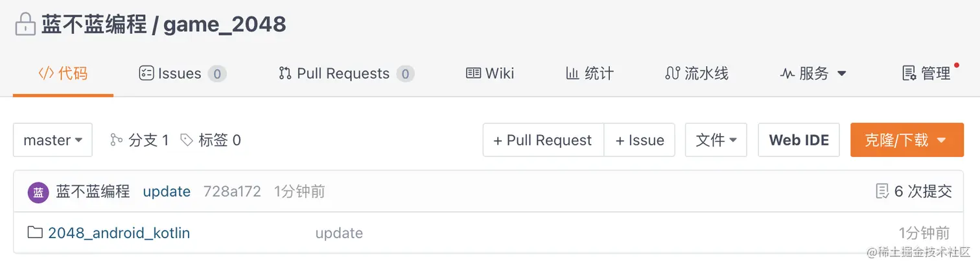
Task: Launch the Web IDE
Action: tap(799, 140)
